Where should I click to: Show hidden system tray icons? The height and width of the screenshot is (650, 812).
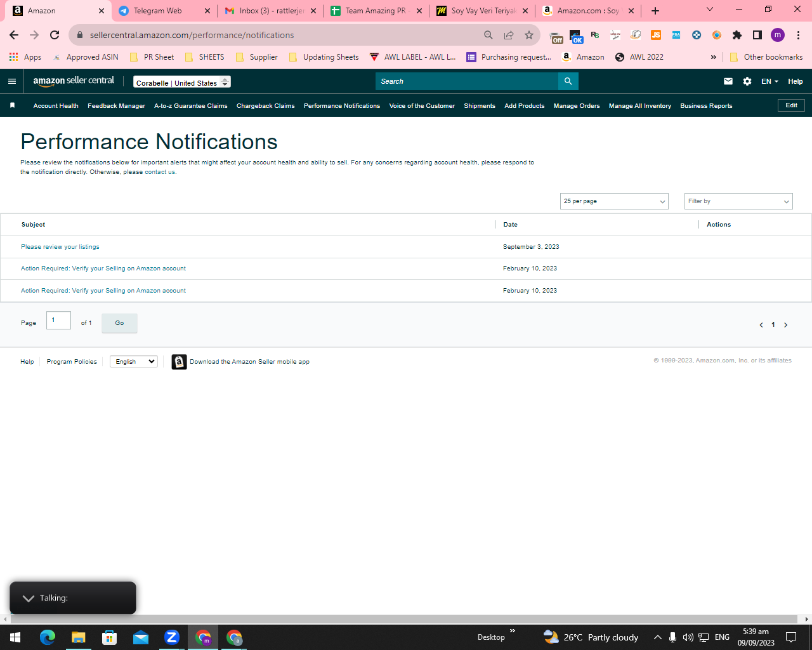tap(658, 637)
